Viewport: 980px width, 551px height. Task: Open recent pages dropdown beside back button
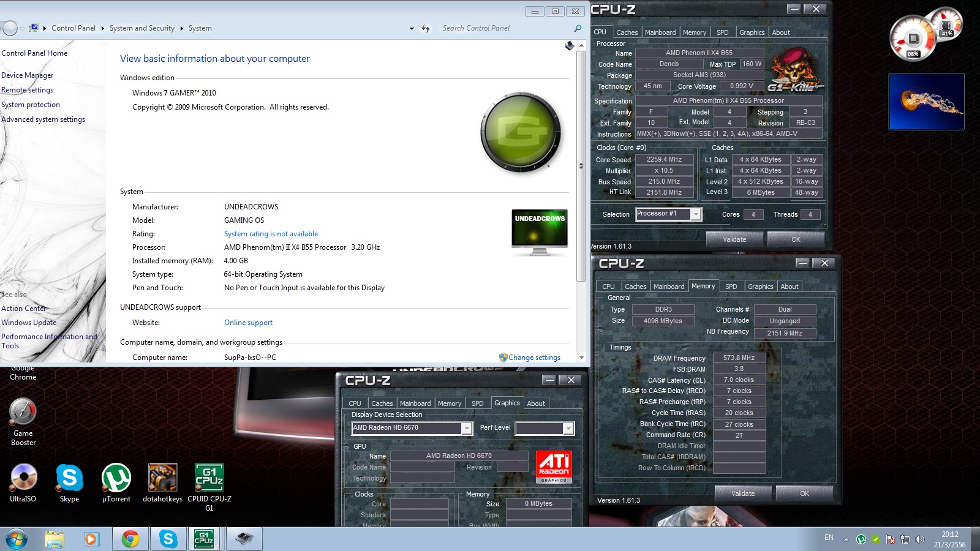[23, 28]
